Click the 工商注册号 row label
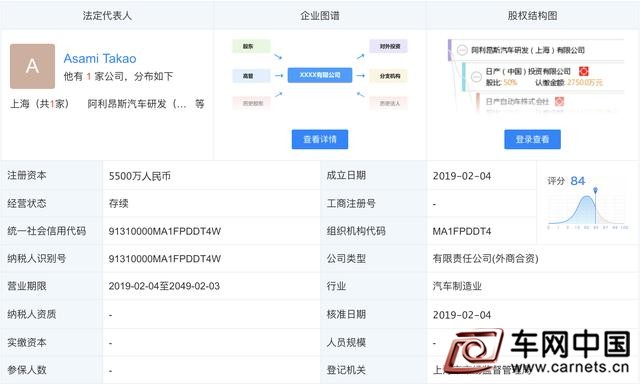The image size is (640, 384). 351,203
